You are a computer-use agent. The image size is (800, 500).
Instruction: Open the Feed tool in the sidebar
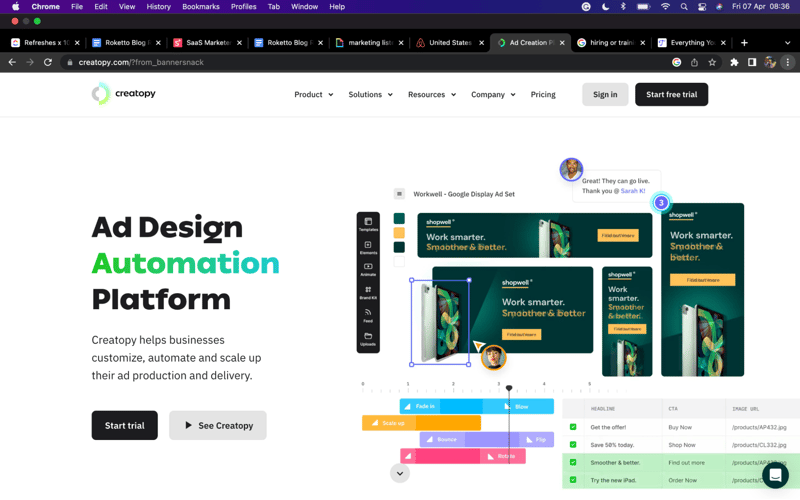(x=368, y=315)
